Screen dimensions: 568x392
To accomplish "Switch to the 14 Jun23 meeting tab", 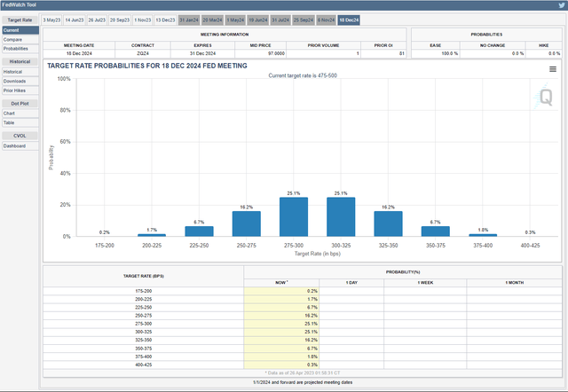I will (x=76, y=20).
